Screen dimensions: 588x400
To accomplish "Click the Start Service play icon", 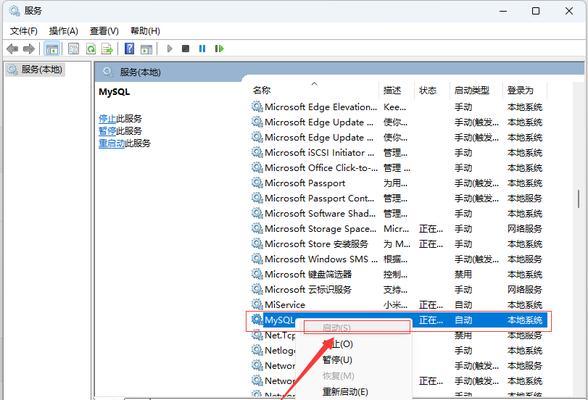I will (x=170, y=48).
